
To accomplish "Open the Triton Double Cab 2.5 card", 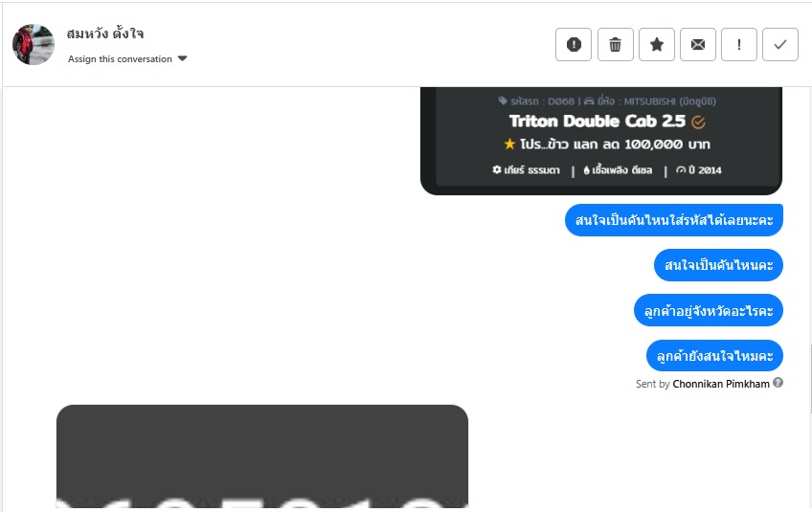I will [x=601, y=141].
